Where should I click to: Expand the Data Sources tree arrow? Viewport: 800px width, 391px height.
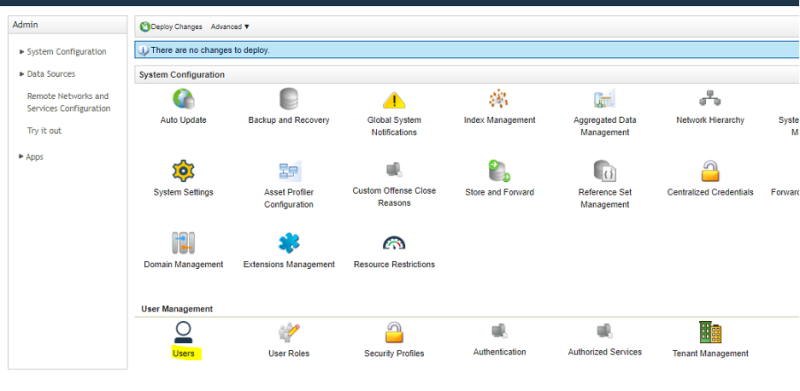click(x=22, y=74)
